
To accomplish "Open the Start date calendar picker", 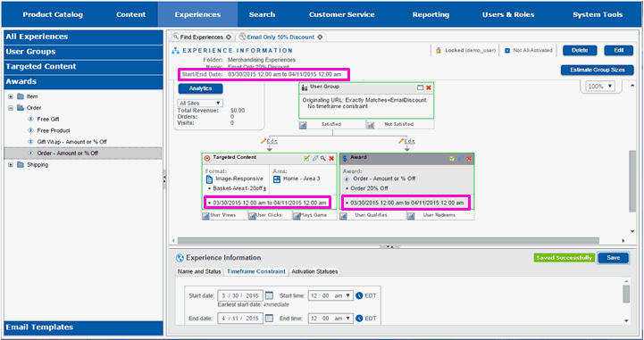I will click(269, 295).
